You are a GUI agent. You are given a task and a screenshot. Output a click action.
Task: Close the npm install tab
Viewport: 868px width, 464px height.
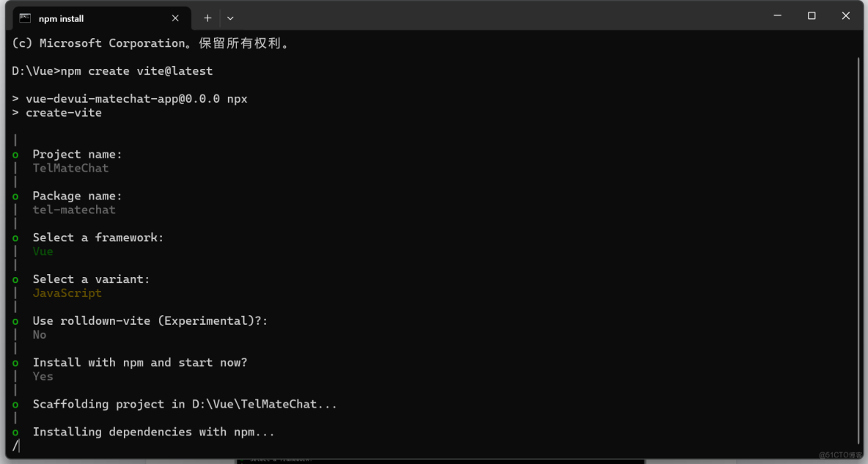tap(174, 18)
